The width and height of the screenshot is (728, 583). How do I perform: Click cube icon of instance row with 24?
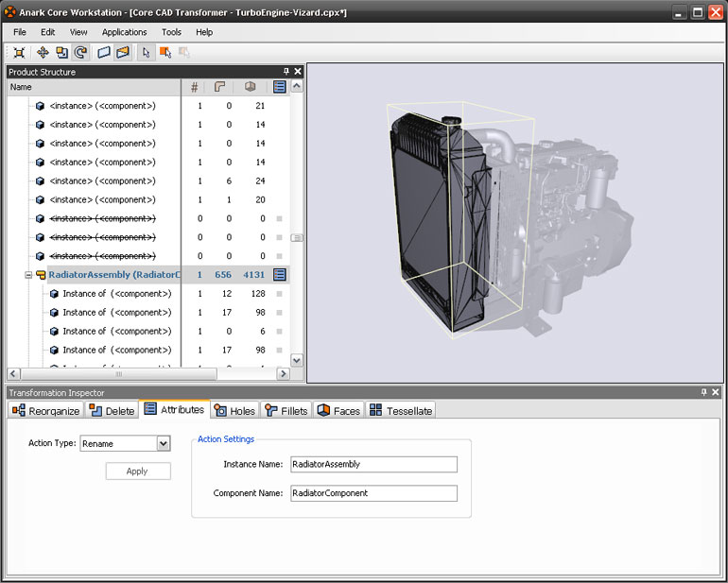(x=40, y=181)
